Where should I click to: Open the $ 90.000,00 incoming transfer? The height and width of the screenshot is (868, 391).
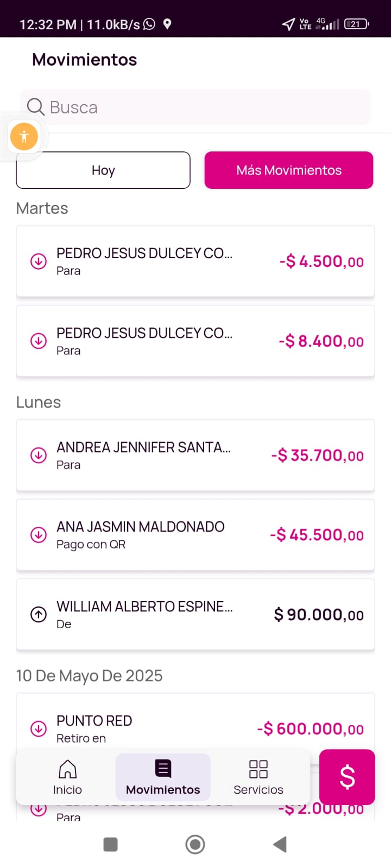195,615
